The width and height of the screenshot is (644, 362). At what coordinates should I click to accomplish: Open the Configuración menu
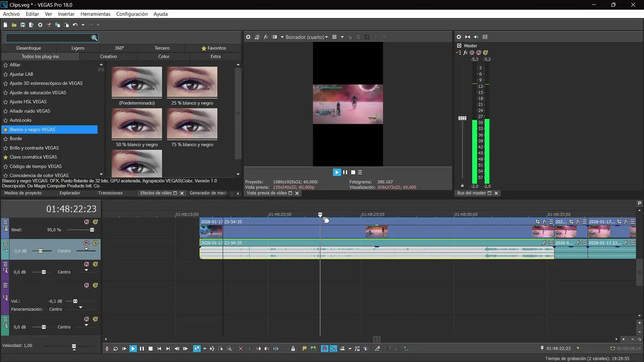(132, 14)
